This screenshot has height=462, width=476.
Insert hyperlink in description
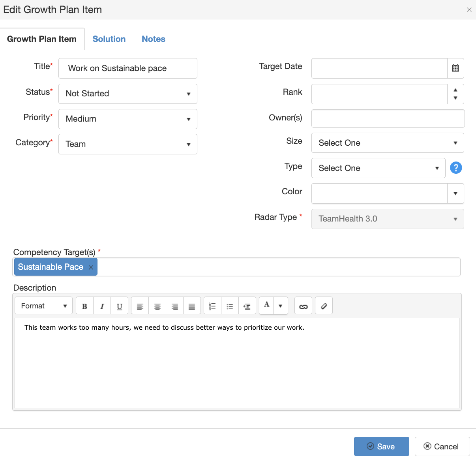click(303, 306)
